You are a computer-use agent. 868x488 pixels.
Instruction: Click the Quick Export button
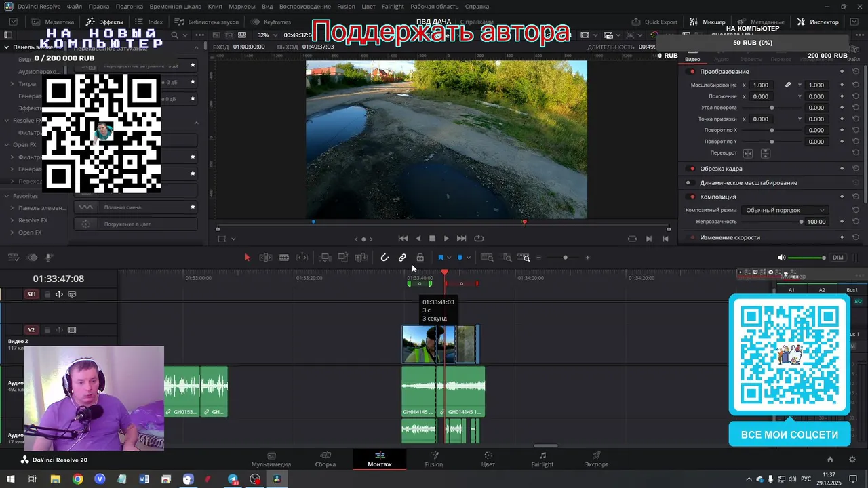[654, 22]
